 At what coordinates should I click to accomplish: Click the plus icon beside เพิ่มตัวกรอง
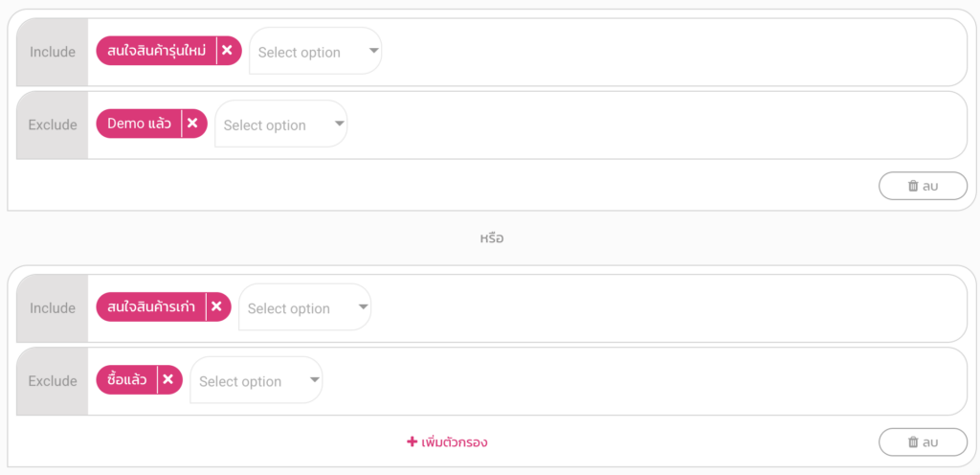pyautogui.click(x=412, y=441)
